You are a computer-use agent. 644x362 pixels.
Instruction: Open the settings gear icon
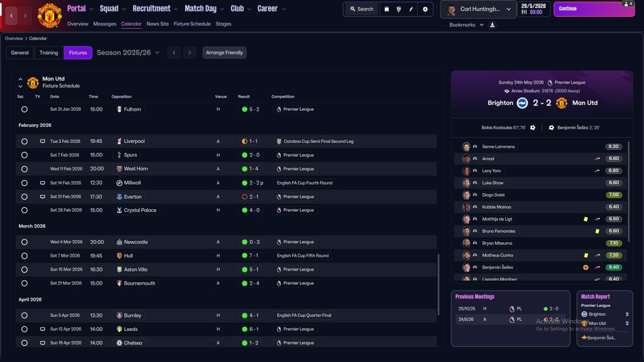coord(425,9)
